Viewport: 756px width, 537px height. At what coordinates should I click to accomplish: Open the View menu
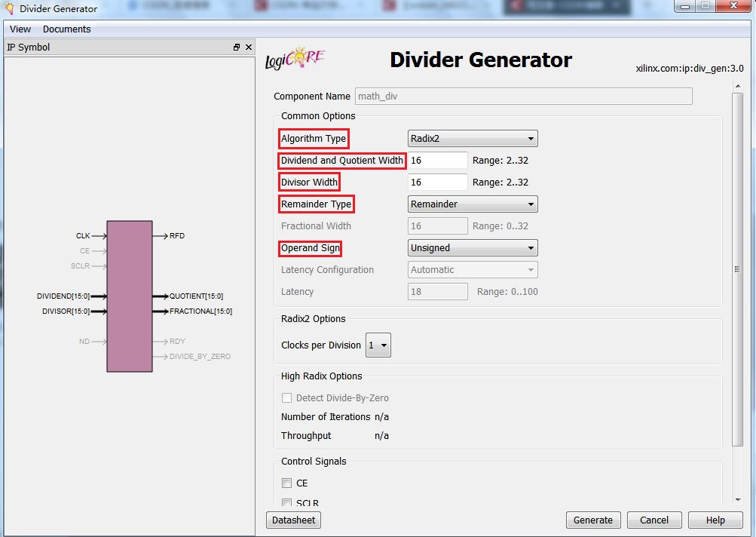20,29
